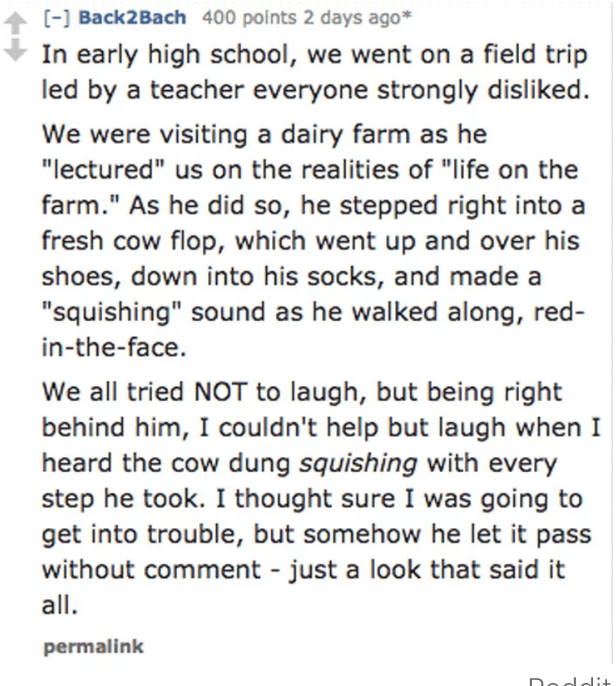Click the phrase 'fresh cow flop'
616x686 pixels.
130,242
